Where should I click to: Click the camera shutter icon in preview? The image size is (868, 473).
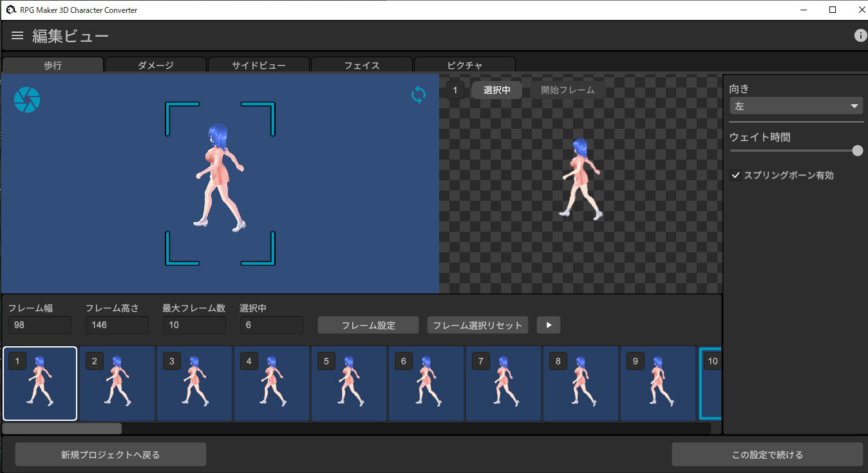[26, 99]
